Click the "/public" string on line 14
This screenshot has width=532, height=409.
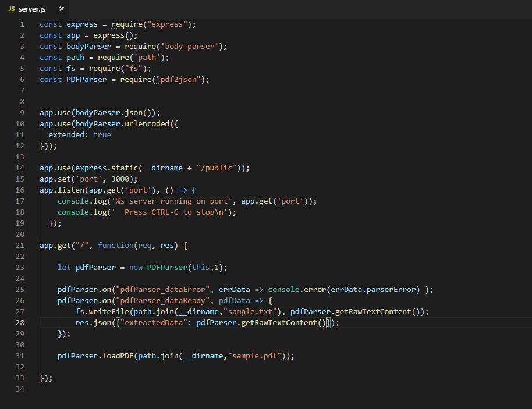[216, 168]
